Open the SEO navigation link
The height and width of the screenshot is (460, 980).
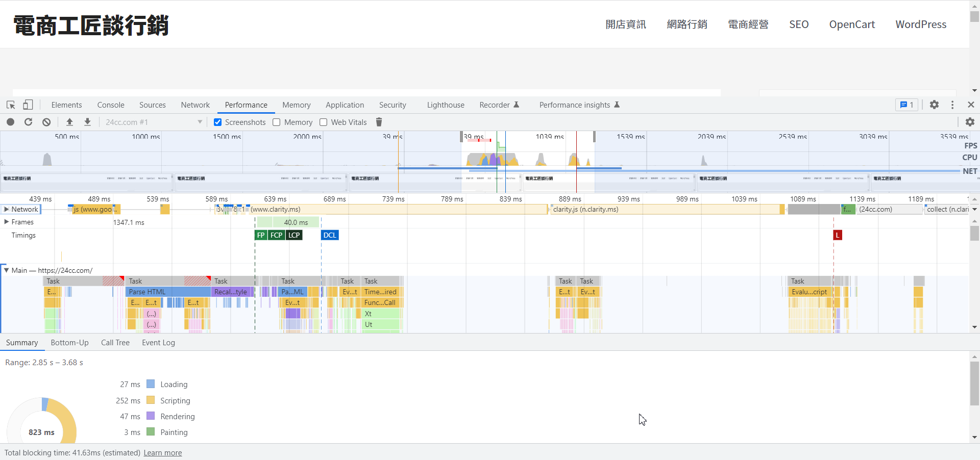pos(799,24)
